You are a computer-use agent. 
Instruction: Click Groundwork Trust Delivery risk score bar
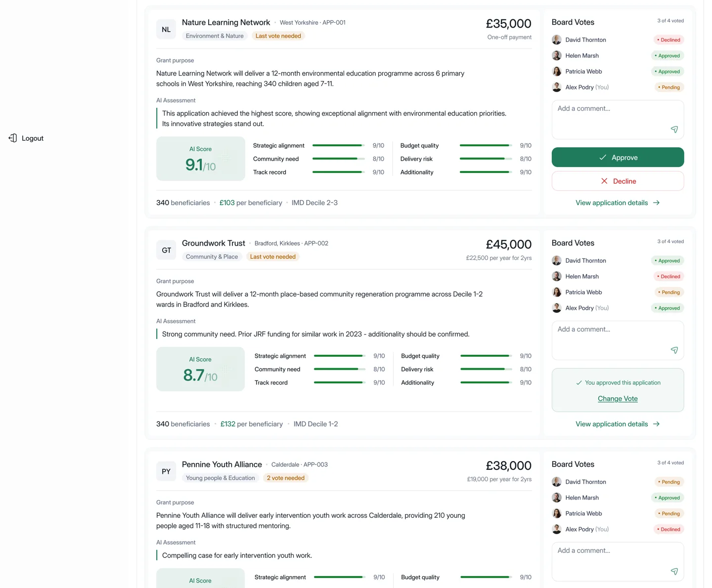486,369
